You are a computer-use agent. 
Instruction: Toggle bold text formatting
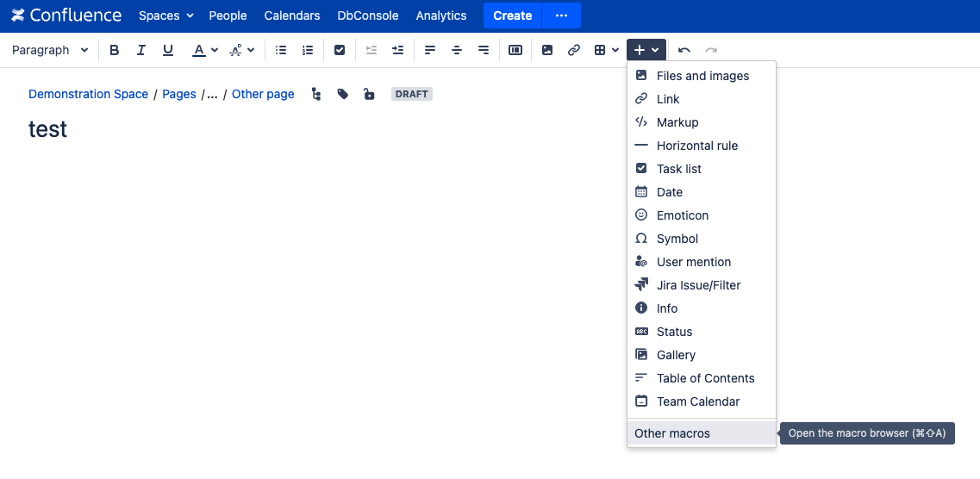[115, 50]
